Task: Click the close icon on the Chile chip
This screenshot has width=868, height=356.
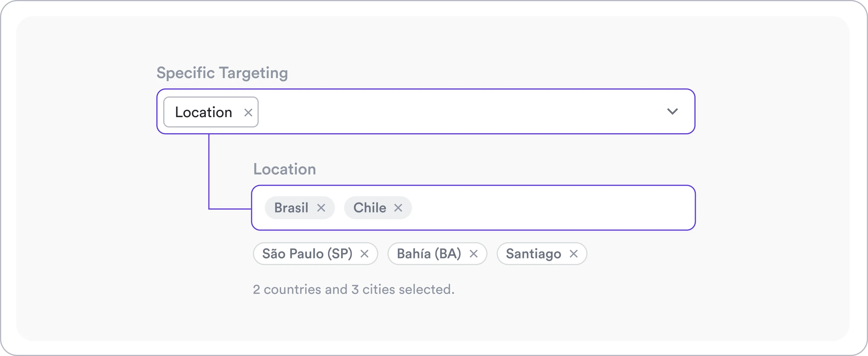Action: (x=398, y=208)
